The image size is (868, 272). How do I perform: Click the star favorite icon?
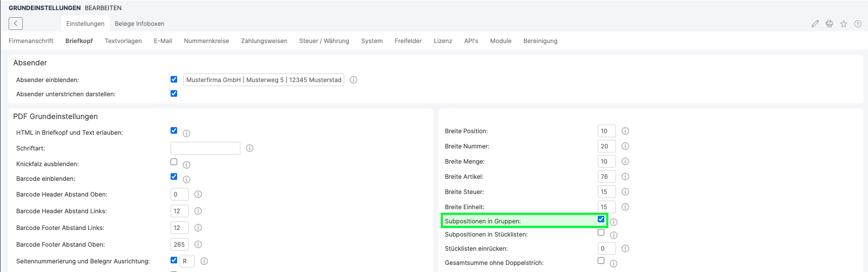click(844, 24)
